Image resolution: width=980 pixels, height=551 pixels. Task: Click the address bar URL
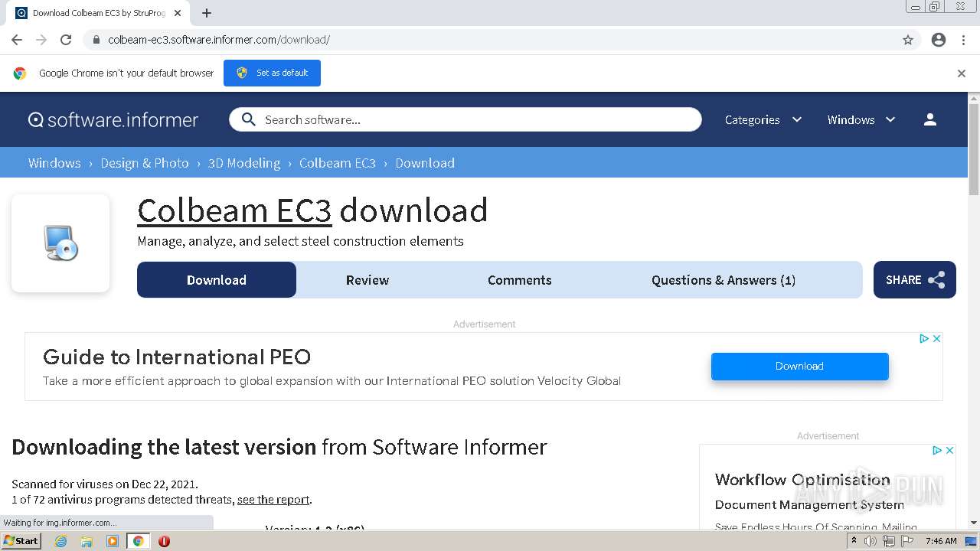pos(219,40)
